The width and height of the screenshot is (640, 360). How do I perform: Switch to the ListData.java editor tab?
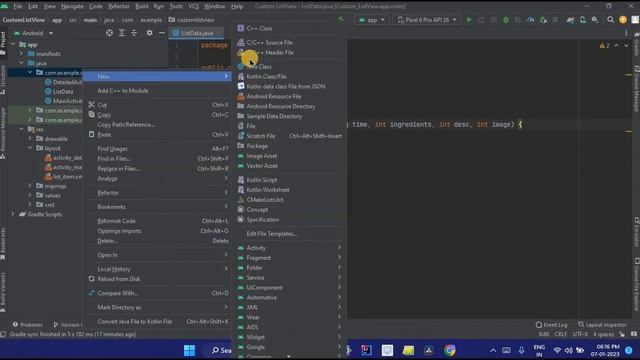coord(197,33)
